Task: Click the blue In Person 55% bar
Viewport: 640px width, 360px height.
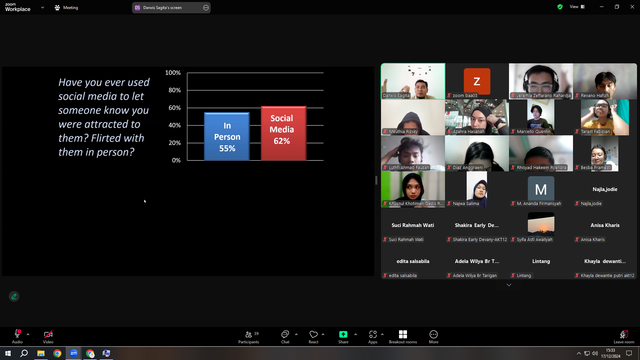Action: coord(227,137)
